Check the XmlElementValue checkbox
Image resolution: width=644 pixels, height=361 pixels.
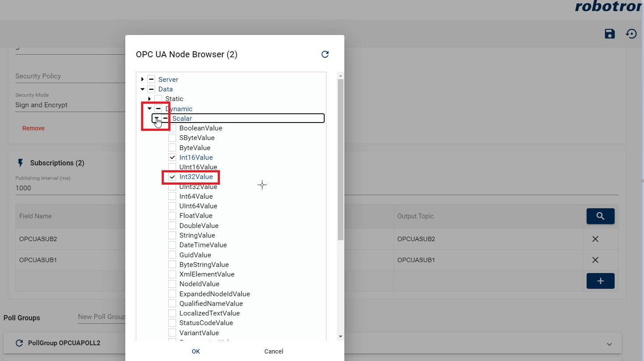click(172, 274)
